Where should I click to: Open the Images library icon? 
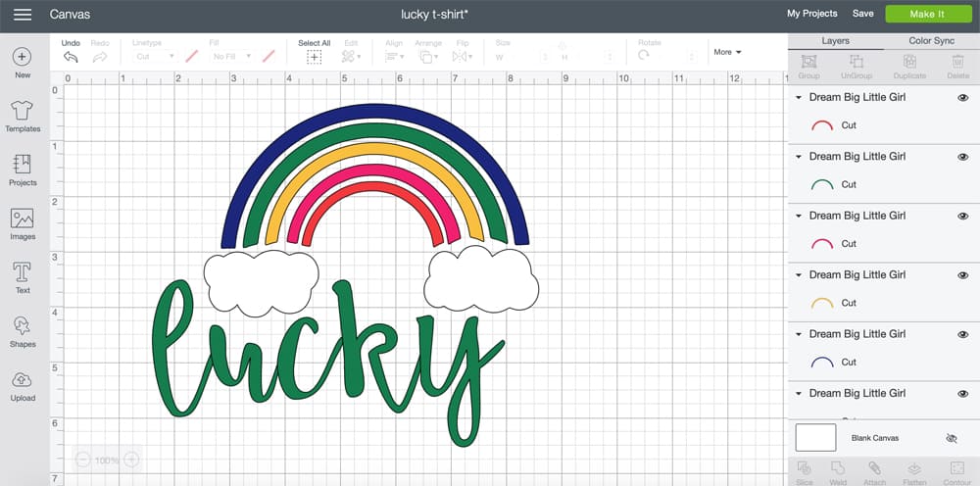click(22, 219)
